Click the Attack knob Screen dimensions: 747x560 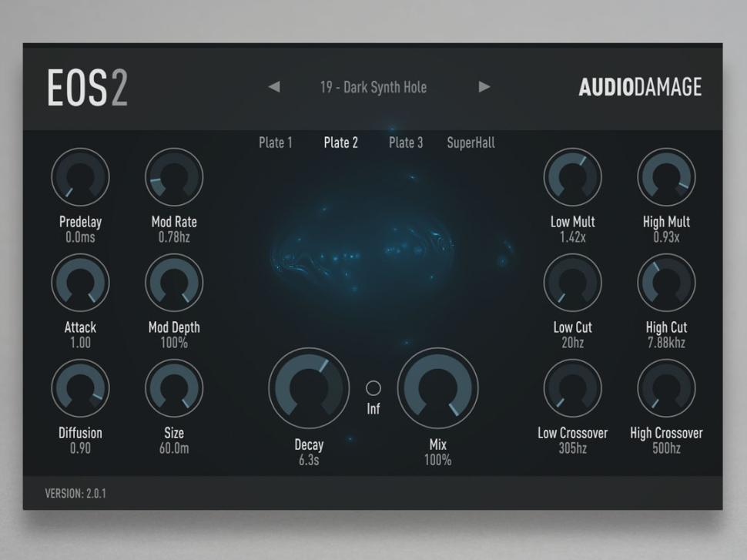81,283
